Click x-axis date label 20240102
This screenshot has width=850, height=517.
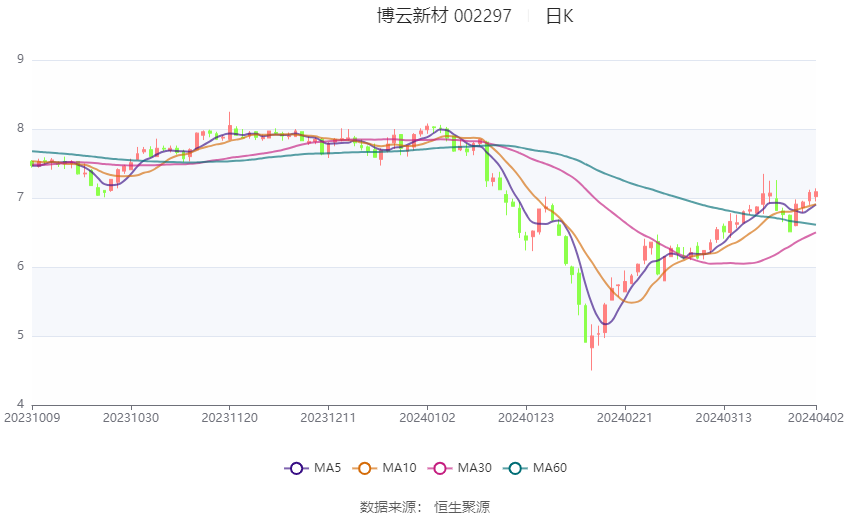[x=427, y=418]
